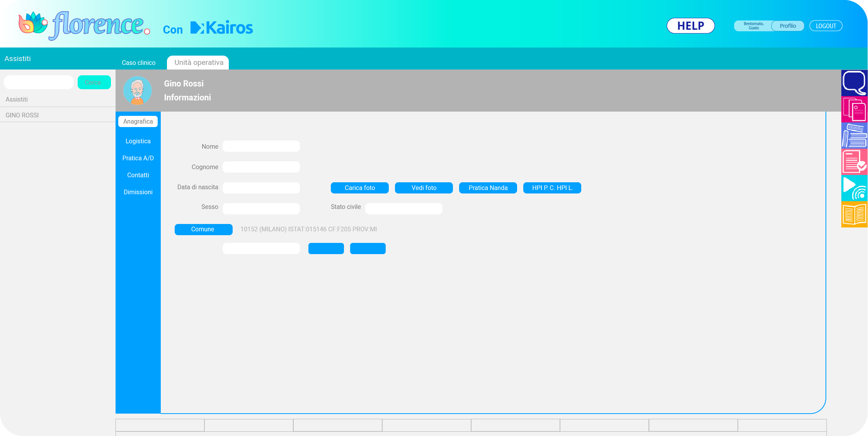Select GINO ROSSI in assistiti list
The image size is (868, 436).
[22, 115]
